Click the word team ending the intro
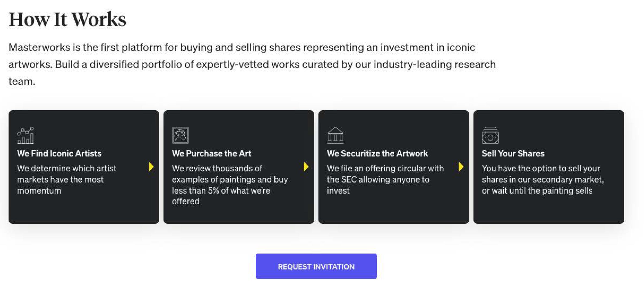Viewport: 644px width, 295px height. pos(22,81)
